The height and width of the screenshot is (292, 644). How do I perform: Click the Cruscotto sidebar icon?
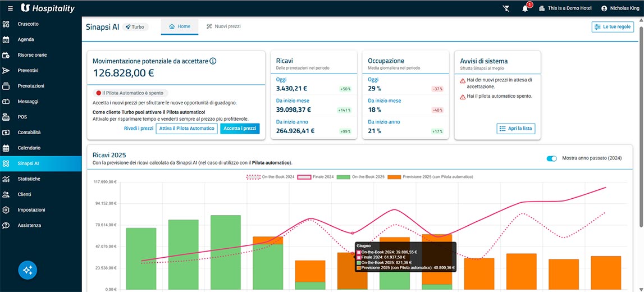pyautogui.click(x=6, y=24)
